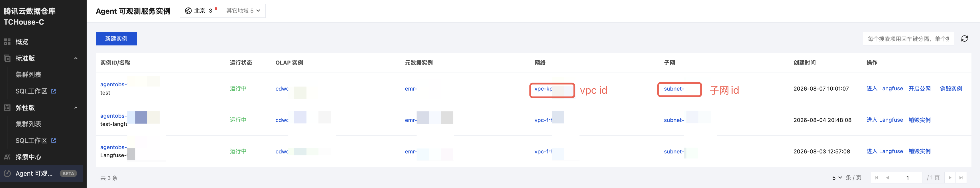Go to the first page arrow icon

[x=877, y=178]
